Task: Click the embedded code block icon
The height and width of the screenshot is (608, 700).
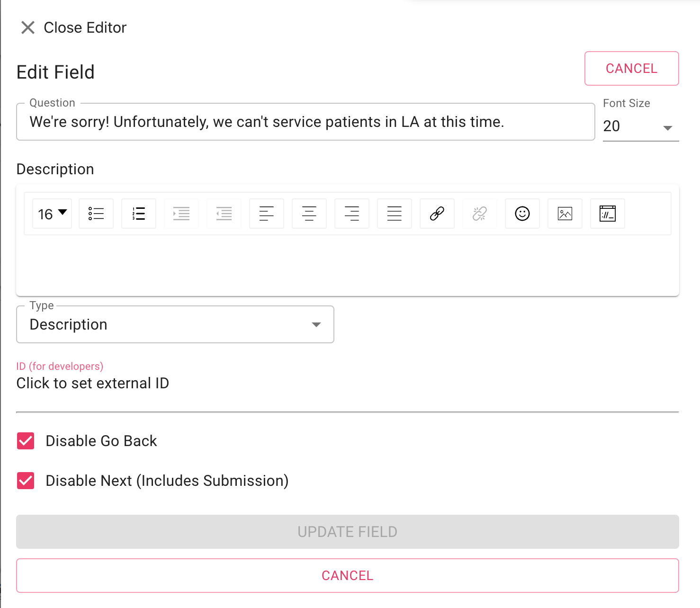Action: coord(608,214)
